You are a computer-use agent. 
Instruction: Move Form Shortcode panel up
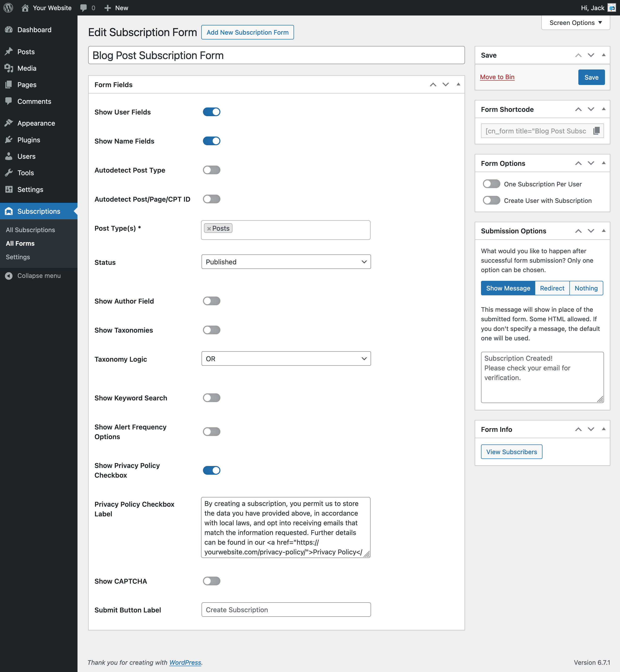pos(578,109)
